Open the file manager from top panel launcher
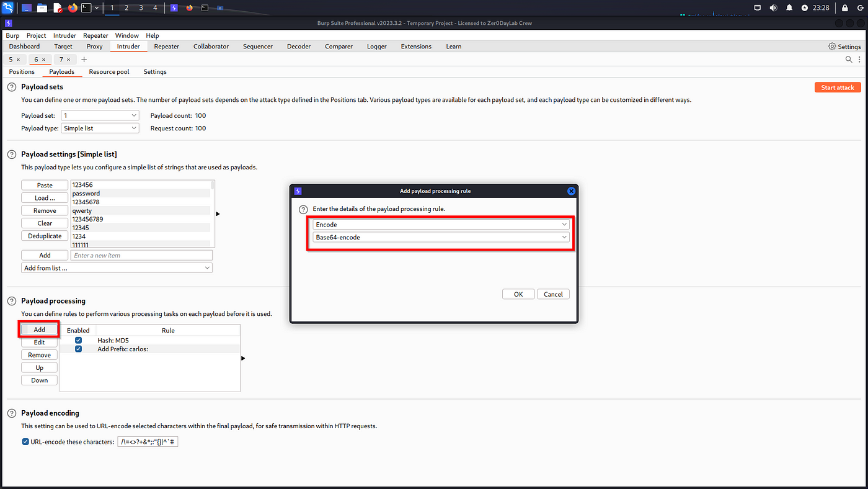 point(42,8)
